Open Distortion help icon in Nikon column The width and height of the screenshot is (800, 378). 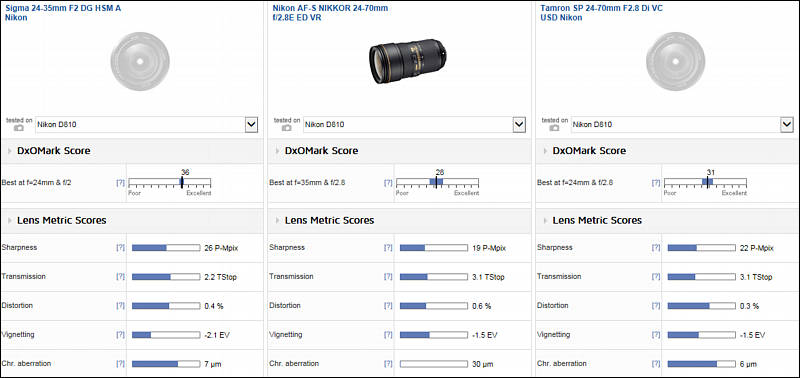(388, 306)
